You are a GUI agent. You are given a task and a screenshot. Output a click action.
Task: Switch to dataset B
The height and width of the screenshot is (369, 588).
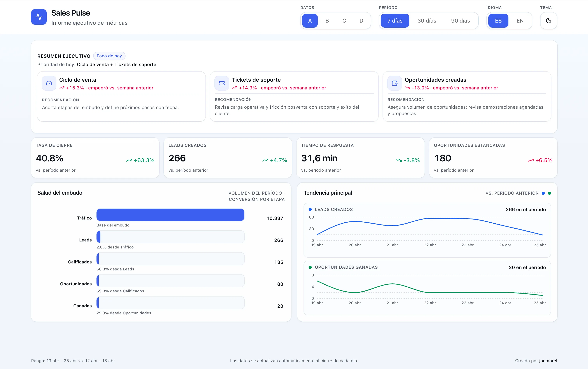[327, 21]
